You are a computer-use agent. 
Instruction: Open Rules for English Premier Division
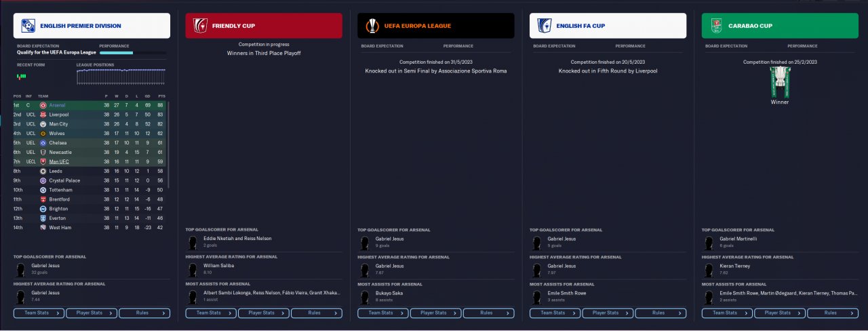pos(144,313)
